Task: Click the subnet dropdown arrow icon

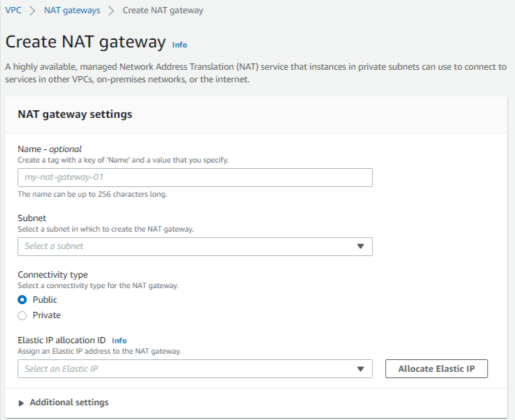Action: coord(360,246)
